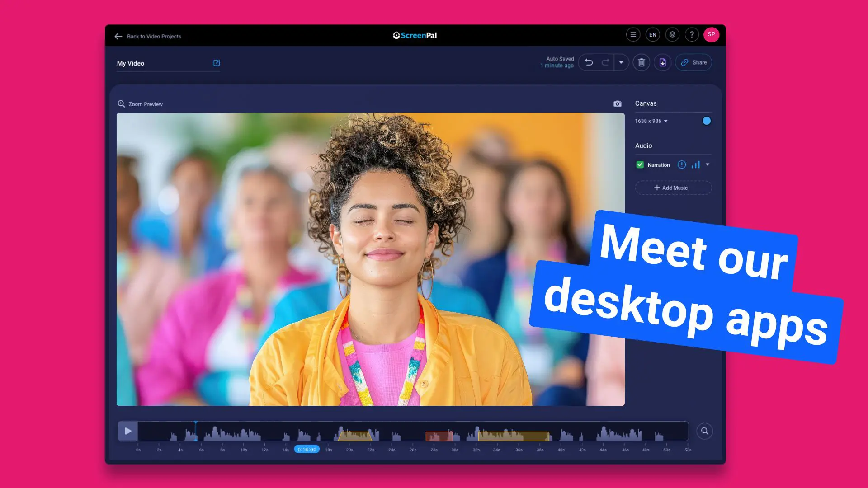Click the stacked layers icon in header
The image size is (868, 488).
point(672,35)
